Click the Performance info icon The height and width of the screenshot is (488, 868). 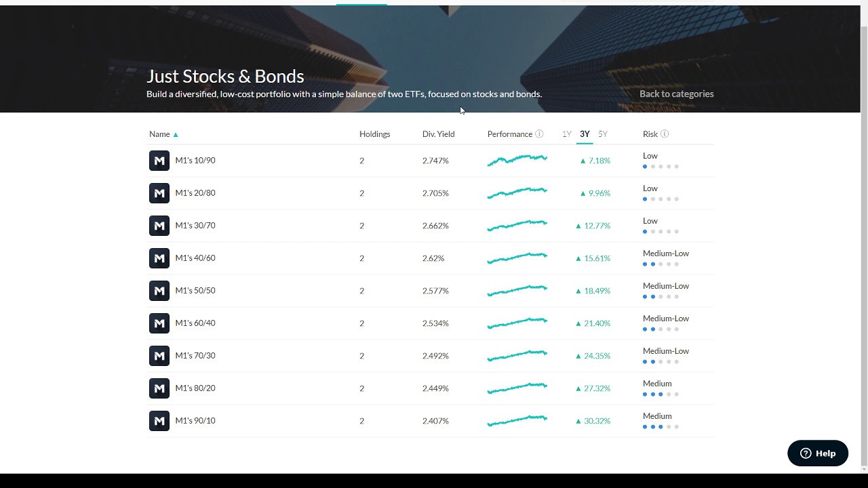[x=539, y=134]
